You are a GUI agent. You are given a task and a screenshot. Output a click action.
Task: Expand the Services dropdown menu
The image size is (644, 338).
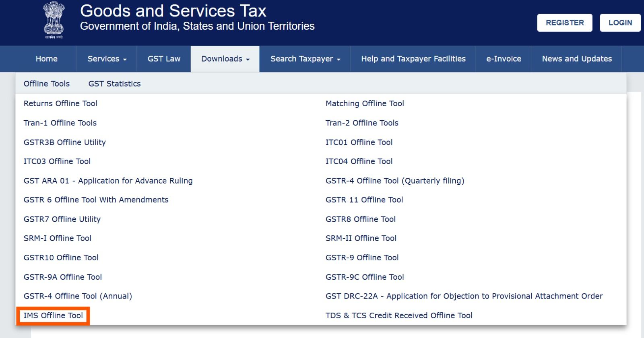coord(107,59)
